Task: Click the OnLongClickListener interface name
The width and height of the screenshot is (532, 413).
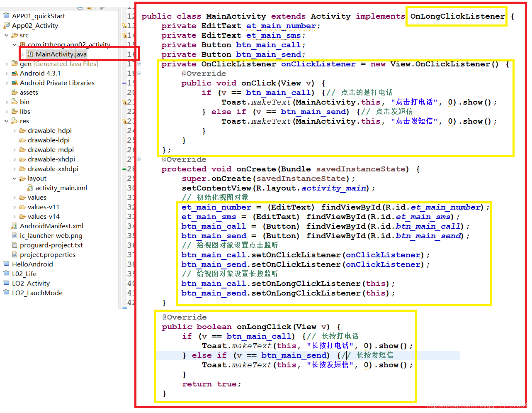Action: (x=457, y=16)
